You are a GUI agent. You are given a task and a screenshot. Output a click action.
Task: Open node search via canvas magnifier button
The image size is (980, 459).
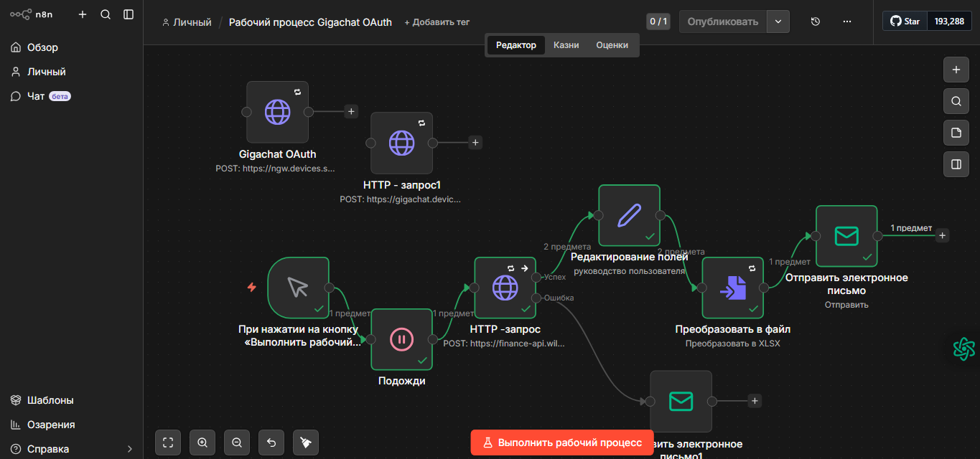click(956, 101)
